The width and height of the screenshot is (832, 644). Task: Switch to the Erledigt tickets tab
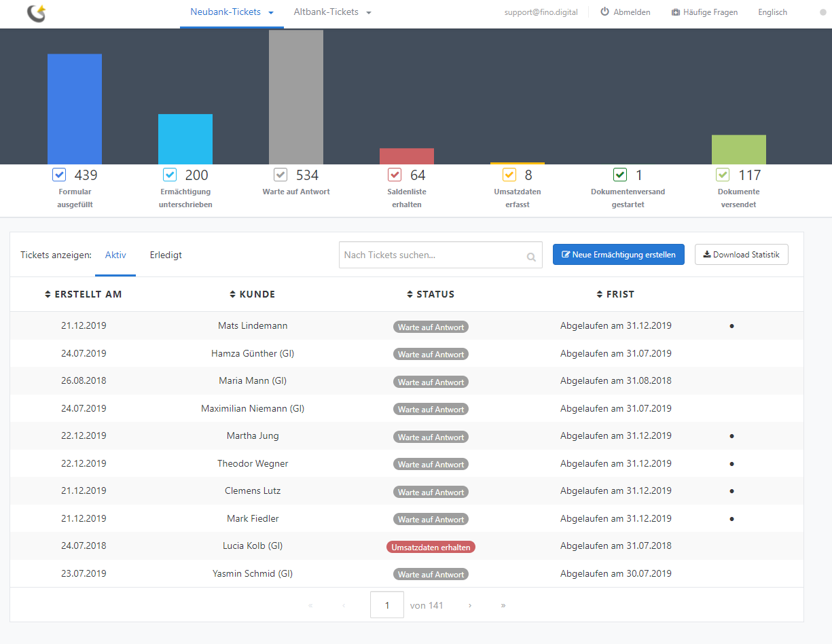[x=166, y=255]
